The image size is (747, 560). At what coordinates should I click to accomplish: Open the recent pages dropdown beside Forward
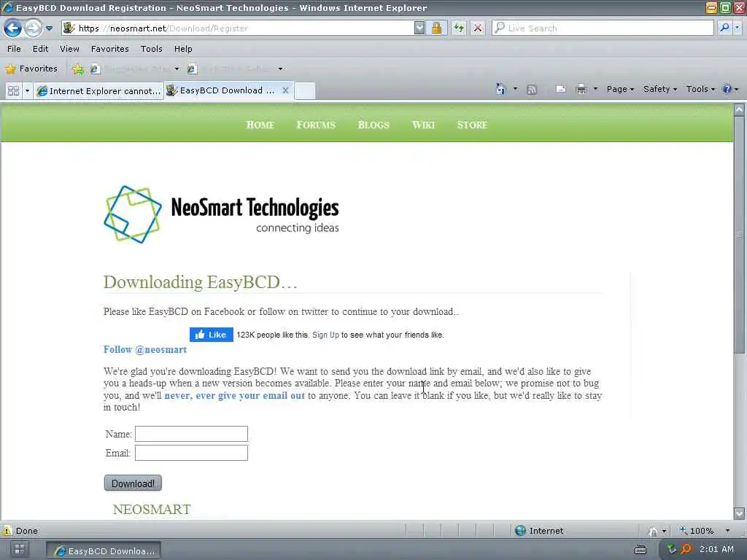pos(49,28)
